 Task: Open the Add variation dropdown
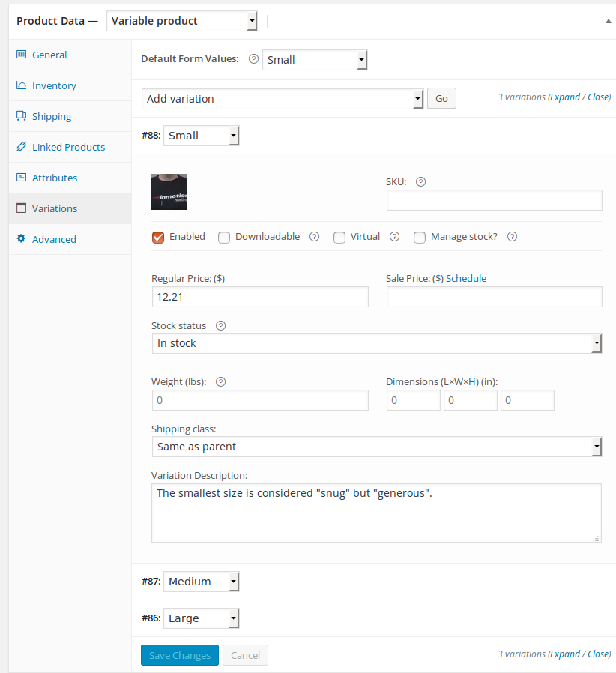283,99
